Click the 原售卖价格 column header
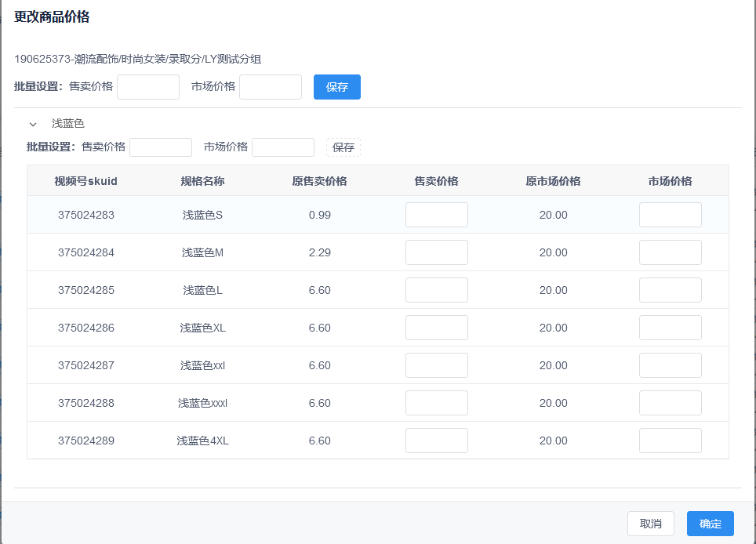 (319, 181)
